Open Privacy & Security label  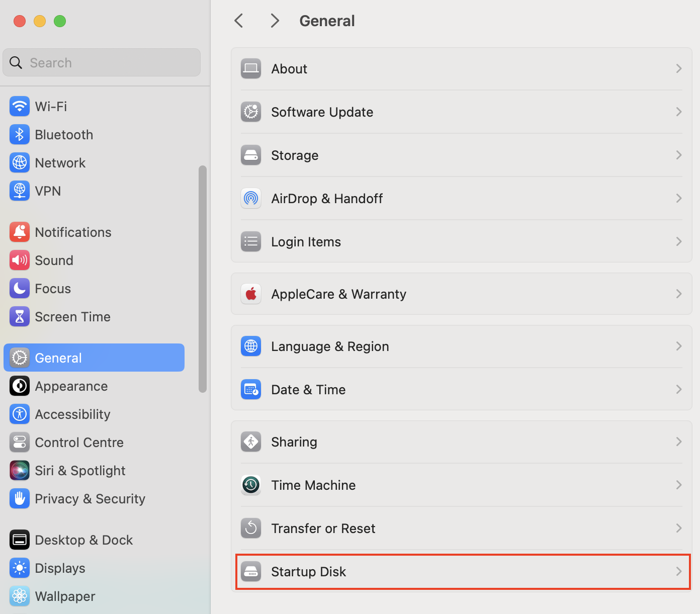[x=90, y=499]
